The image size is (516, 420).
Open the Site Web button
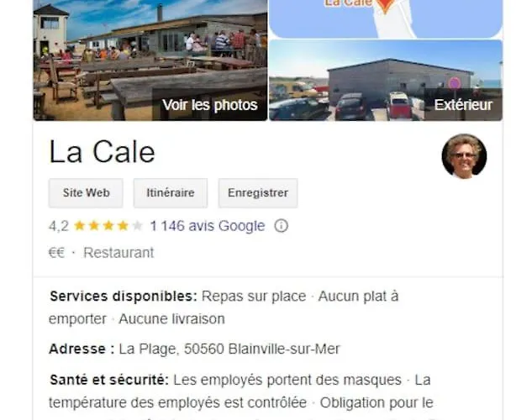[86, 193]
